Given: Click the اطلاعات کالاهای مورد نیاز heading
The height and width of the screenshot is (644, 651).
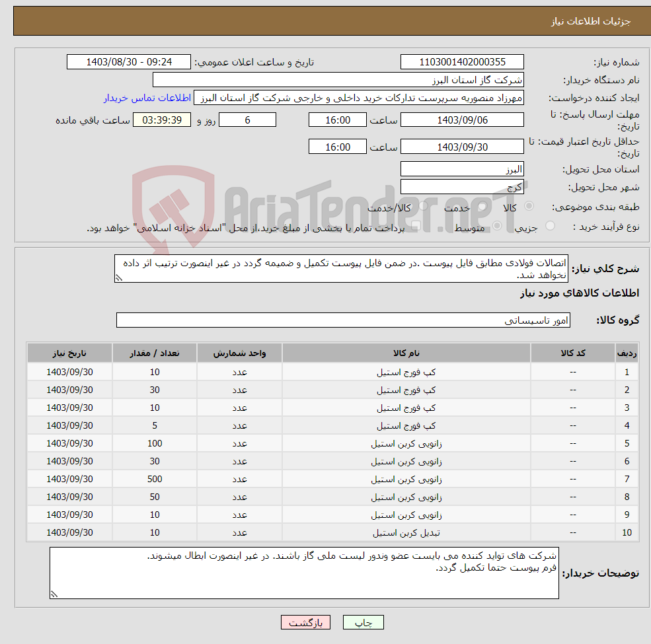Looking at the screenshot, I should pos(580,293).
